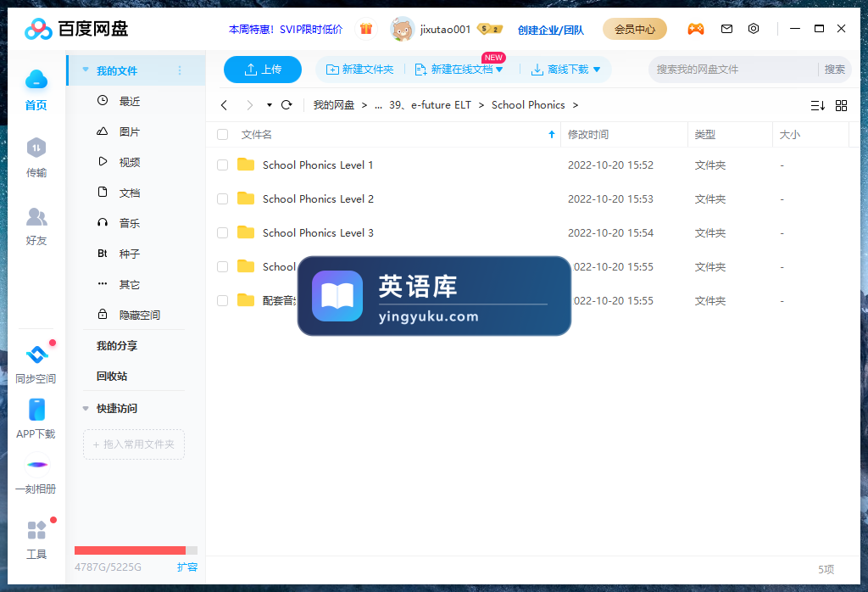868x592 pixels.
Task: Open the 一刻相册 album icon
Action: click(36, 465)
